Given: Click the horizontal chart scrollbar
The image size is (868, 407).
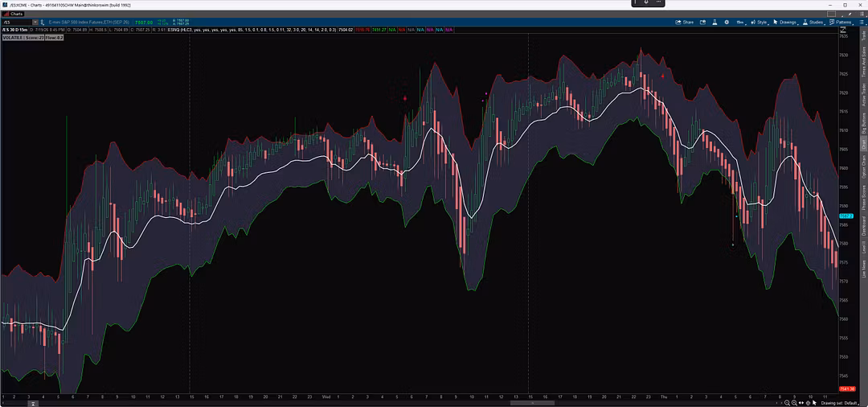Looking at the screenshot, I should pos(532,402).
